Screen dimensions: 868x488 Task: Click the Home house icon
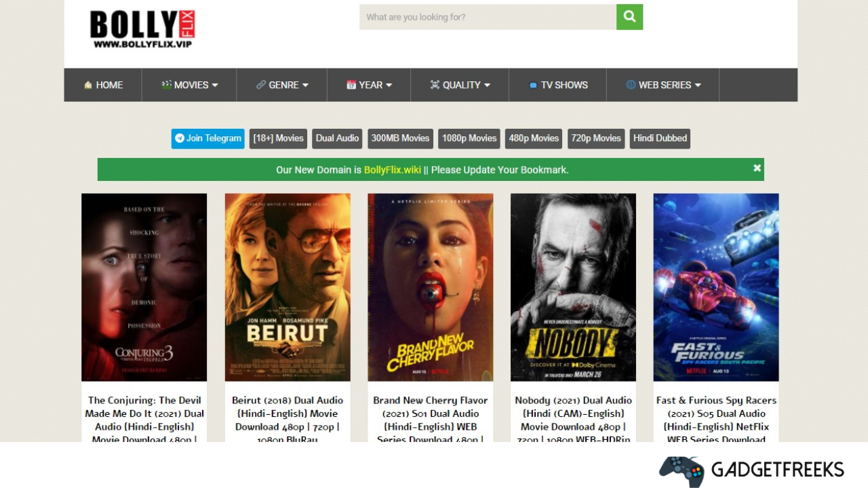click(x=88, y=85)
